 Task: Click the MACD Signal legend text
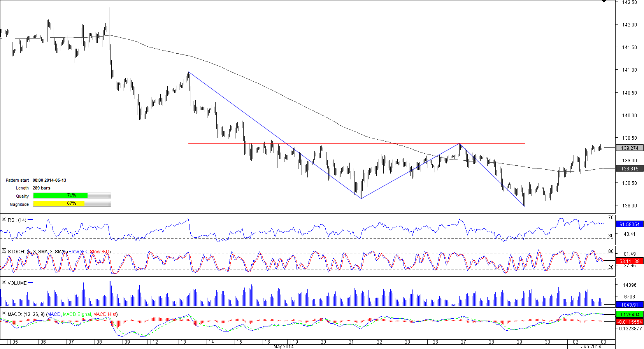[x=77, y=314]
